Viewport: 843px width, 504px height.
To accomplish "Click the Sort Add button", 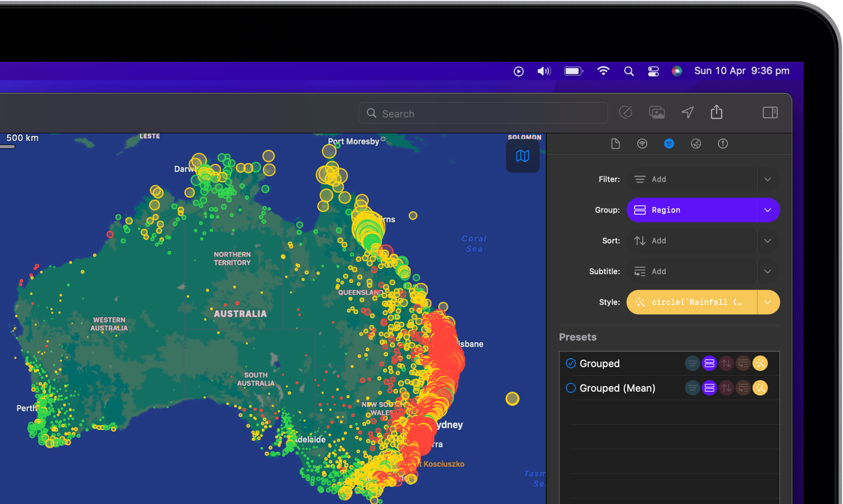I will click(x=692, y=241).
